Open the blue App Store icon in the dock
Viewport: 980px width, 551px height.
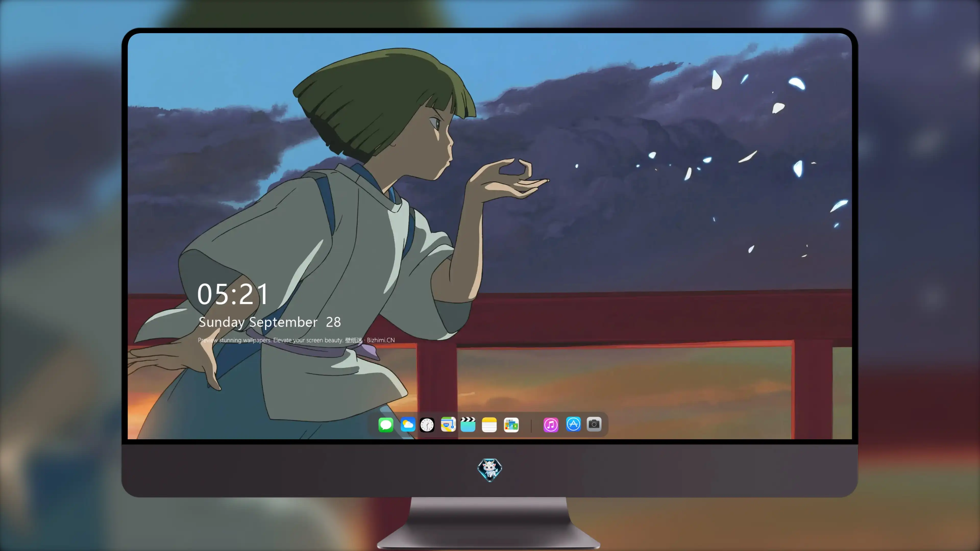tap(573, 424)
